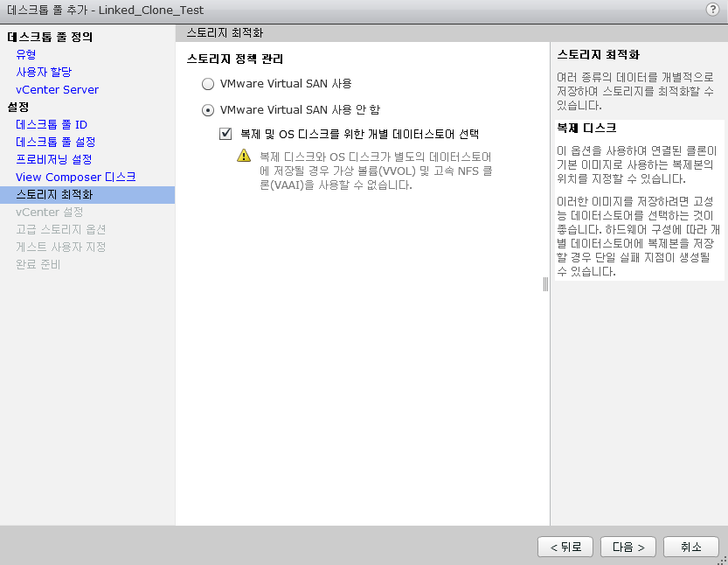Click '스토리지 정책 관리' section heading

coord(235,59)
